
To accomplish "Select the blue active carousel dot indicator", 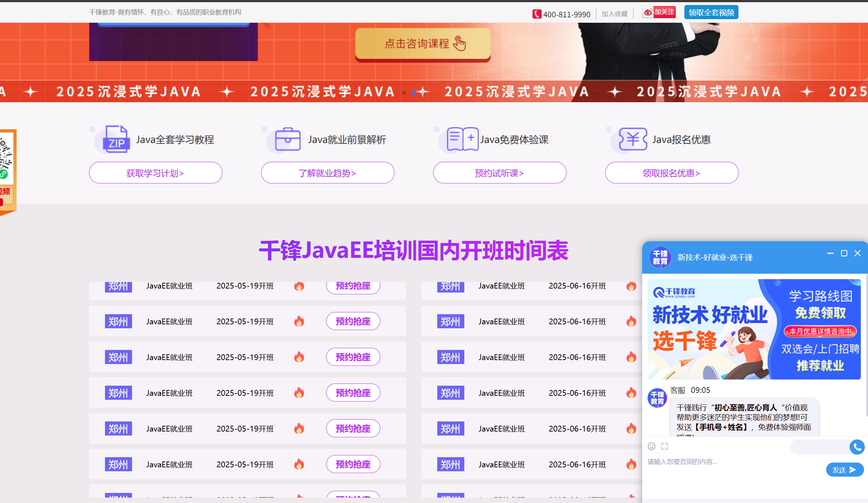I will coord(414,93).
